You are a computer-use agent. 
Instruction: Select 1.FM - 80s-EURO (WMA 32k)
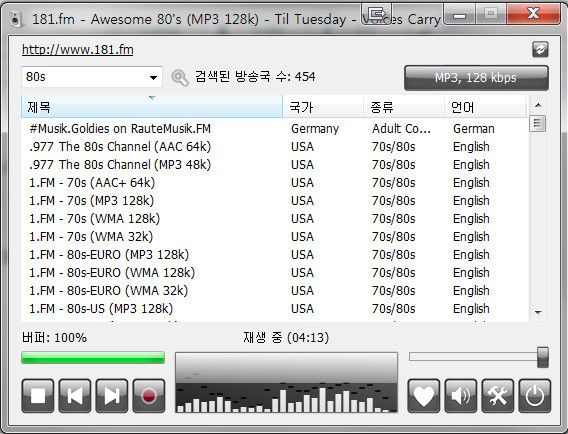[275, 291]
